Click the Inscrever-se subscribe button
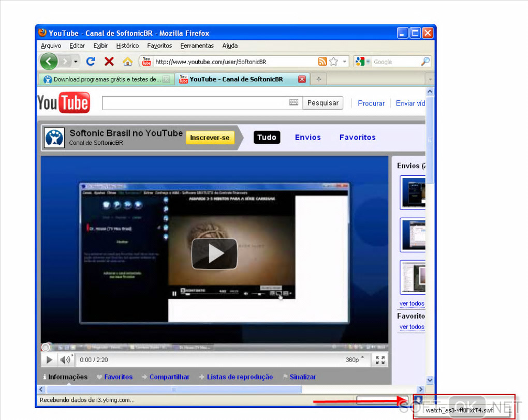Screen dimensions: 528x420 click(210, 138)
